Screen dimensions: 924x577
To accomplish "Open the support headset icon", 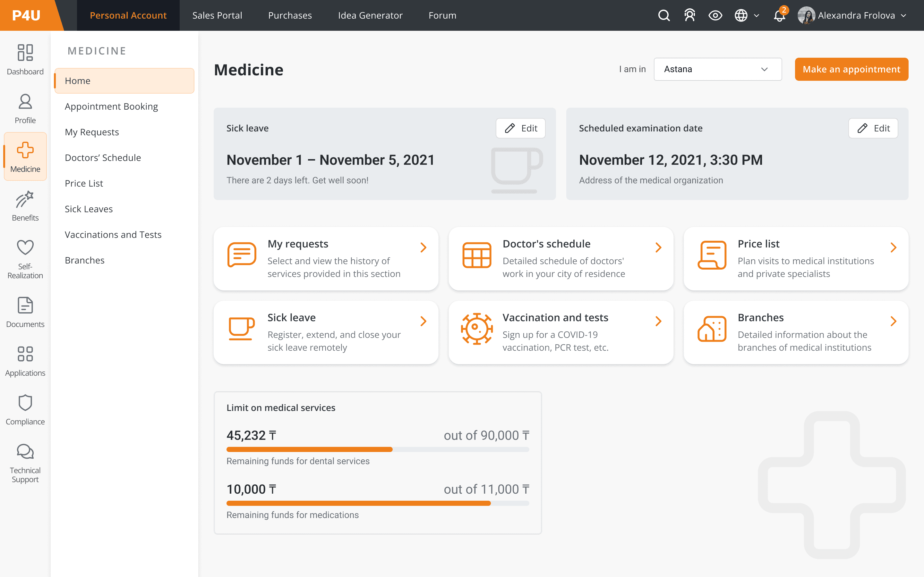I will tap(689, 15).
